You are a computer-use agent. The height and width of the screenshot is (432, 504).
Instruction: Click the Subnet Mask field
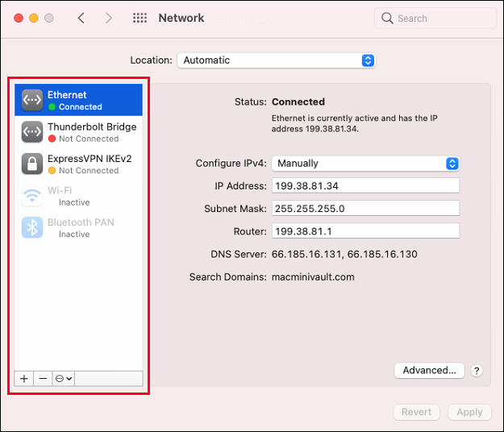click(x=365, y=209)
